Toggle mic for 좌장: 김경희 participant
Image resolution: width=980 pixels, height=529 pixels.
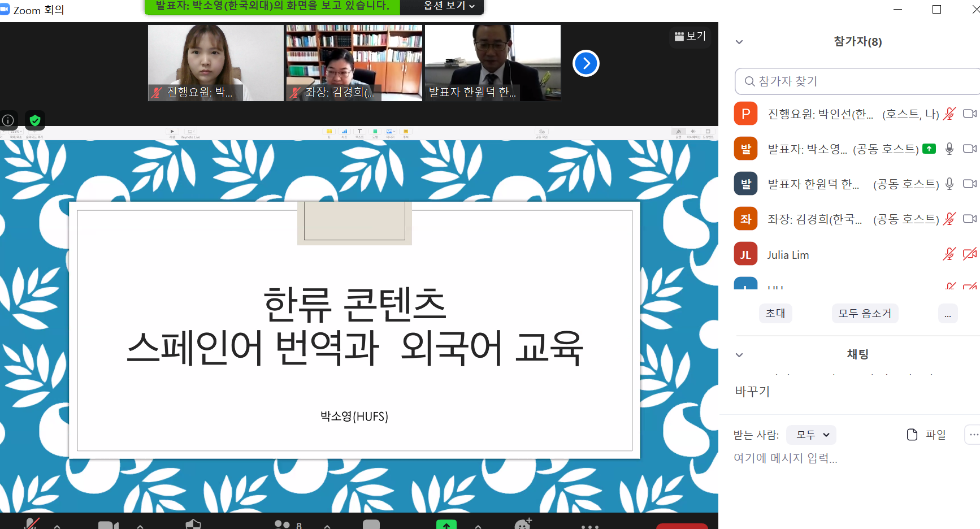click(x=949, y=219)
